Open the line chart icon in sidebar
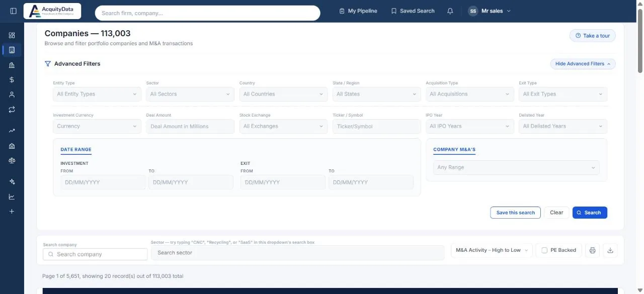644x294 pixels. (12, 197)
